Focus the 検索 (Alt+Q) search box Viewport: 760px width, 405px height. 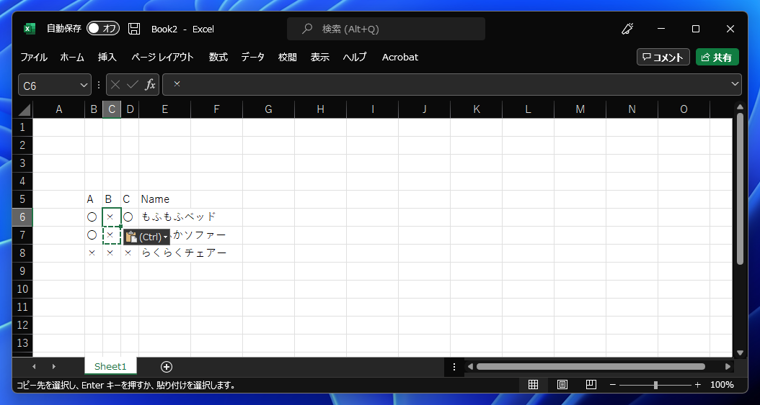coord(386,29)
